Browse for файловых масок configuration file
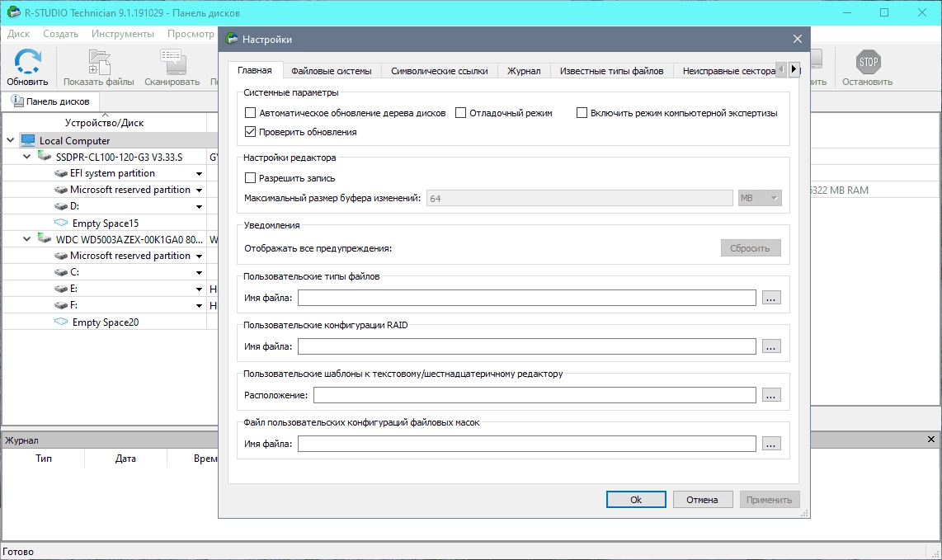942x560 pixels. pyautogui.click(x=771, y=444)
